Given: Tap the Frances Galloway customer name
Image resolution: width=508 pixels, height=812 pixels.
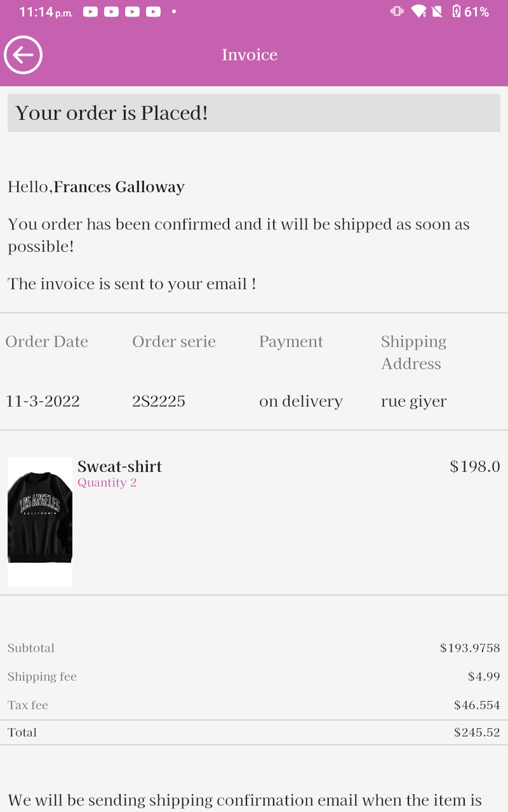Looking at the screenshot, I should click(119, 187).
